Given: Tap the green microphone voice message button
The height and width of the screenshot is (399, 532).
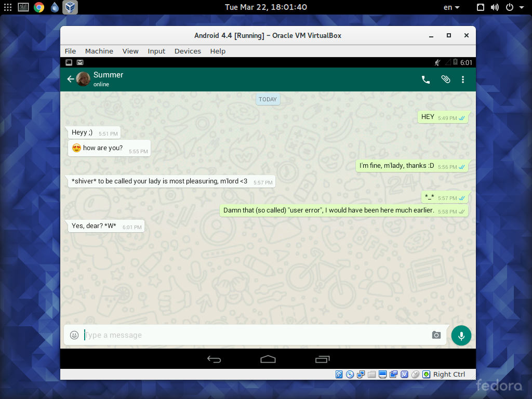Looking at the screenshot, I should click(461, 336).
